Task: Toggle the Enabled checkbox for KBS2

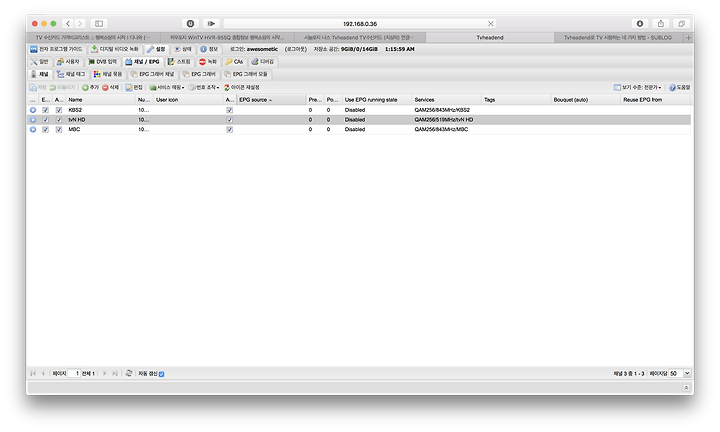Action: click(x=45, y=110)
